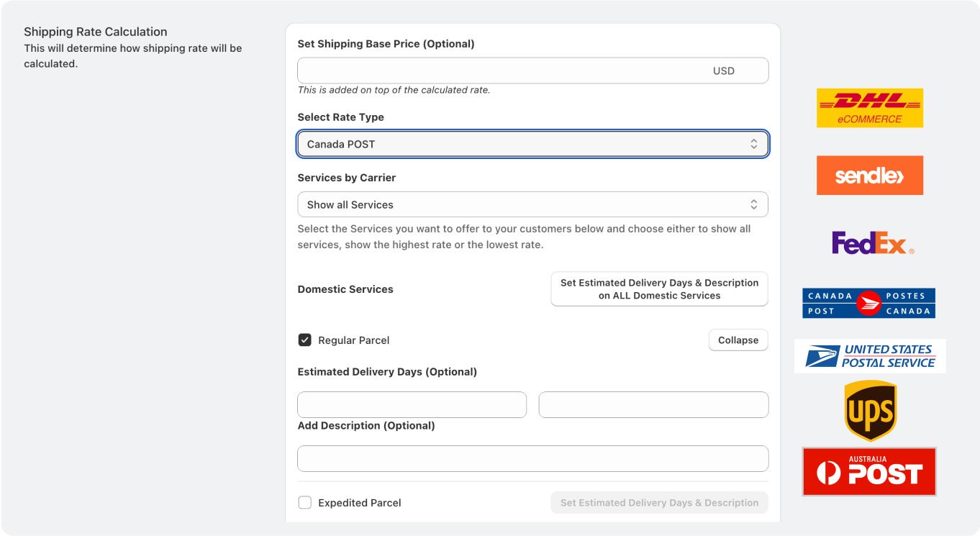Click the Sendle carrier logo

[869, 176]
